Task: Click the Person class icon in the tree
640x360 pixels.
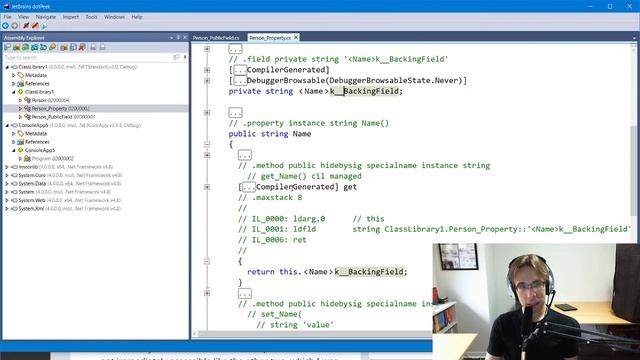Action: 27,100
